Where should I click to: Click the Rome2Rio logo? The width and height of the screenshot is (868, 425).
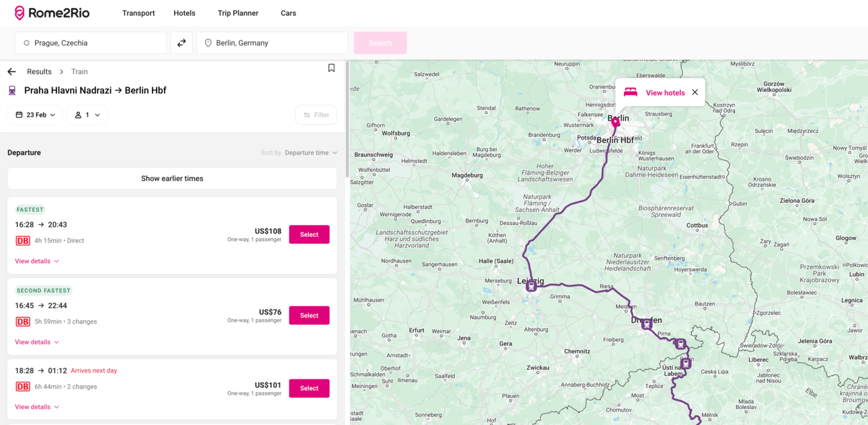(x=52, y=13)
